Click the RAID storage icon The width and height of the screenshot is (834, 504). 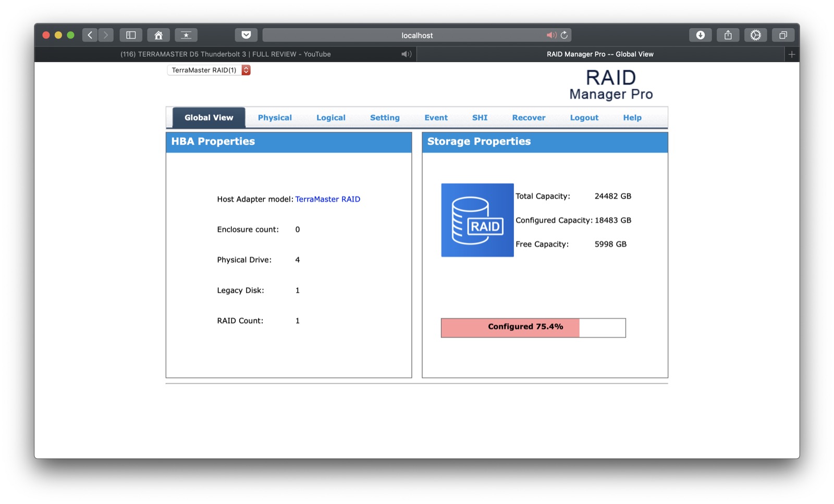click(x=477, y=220)
